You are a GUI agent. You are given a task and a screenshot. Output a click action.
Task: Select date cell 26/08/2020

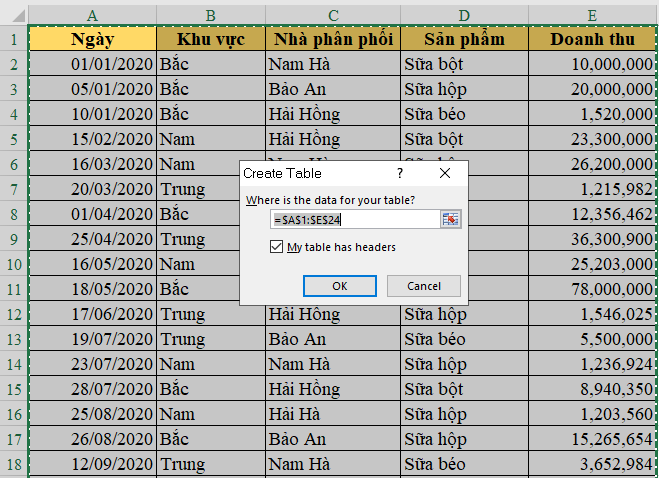(x=92, y=439)
